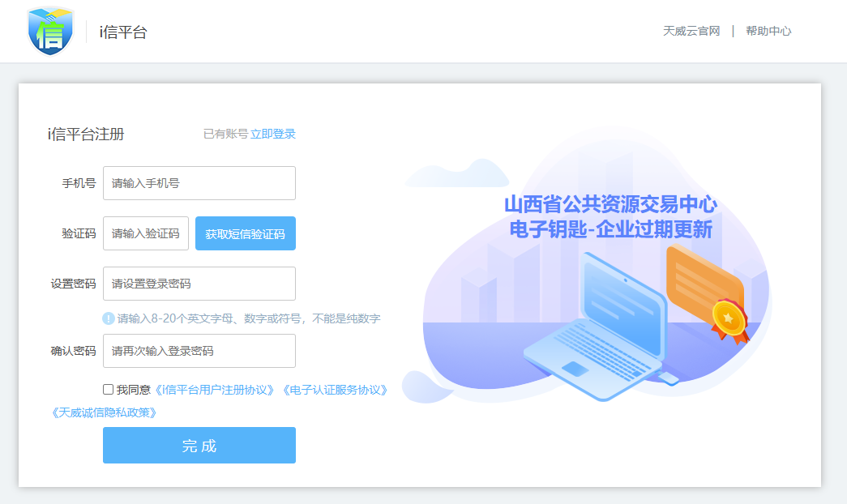This screenshot has width=847, height=504.
Task: View 《天威诚信隐私政策》 privacy policy
Action: 103,412
